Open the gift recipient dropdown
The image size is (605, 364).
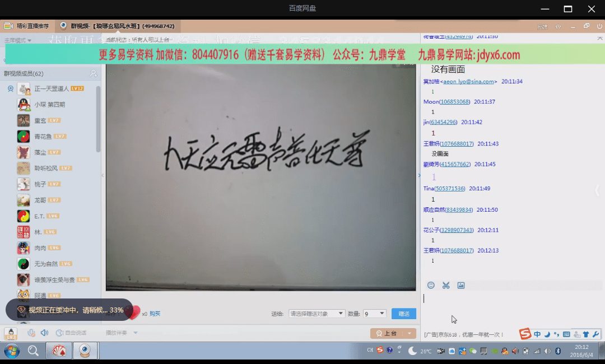tap(317, 314)
